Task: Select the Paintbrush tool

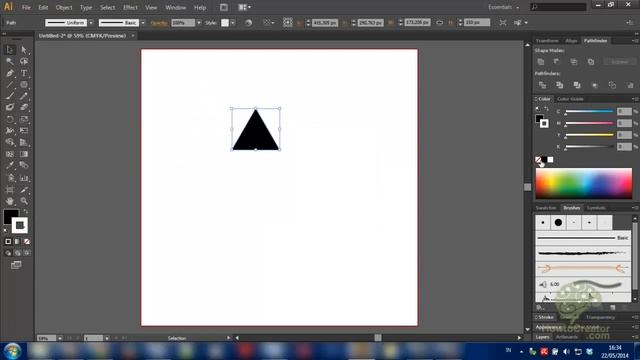Action: [x=10, y=96]
